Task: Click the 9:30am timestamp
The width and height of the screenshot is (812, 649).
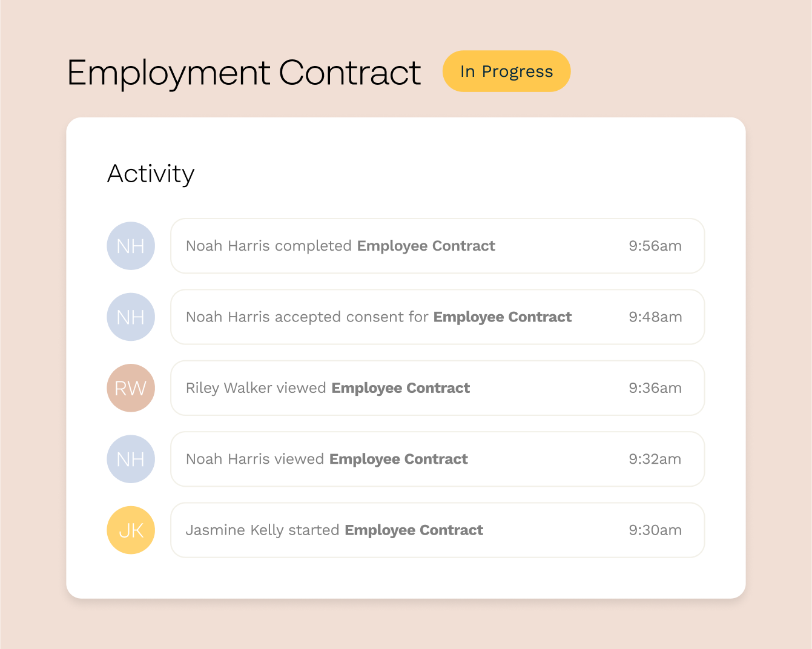Action: pyautogui.click(x=655, y=530)
